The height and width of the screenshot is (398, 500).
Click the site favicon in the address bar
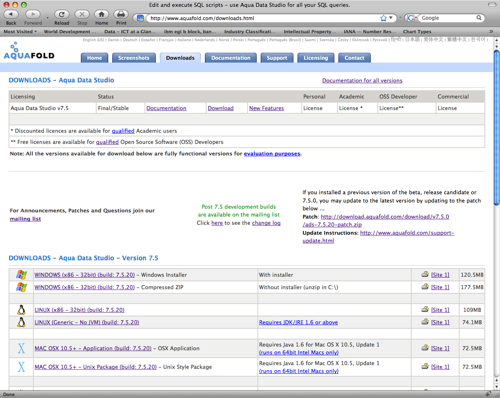[x=141, y=18]
